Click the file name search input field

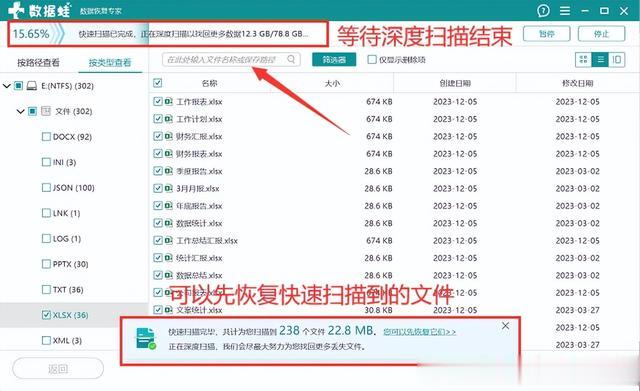click(231, 60)
